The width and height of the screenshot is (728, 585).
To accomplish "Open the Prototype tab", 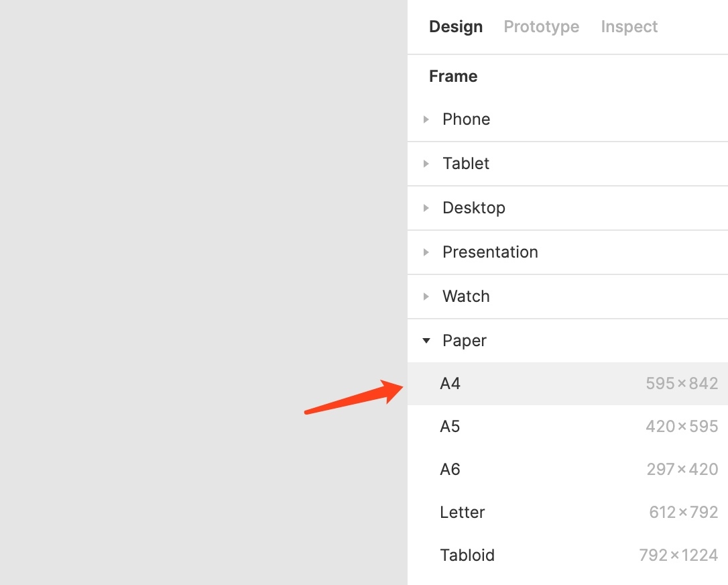I will tap(541, 27).
